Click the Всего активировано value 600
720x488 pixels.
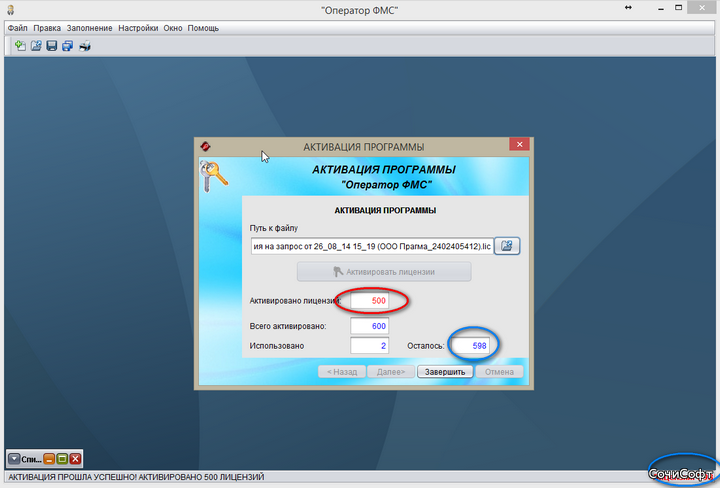pos(370,326)
